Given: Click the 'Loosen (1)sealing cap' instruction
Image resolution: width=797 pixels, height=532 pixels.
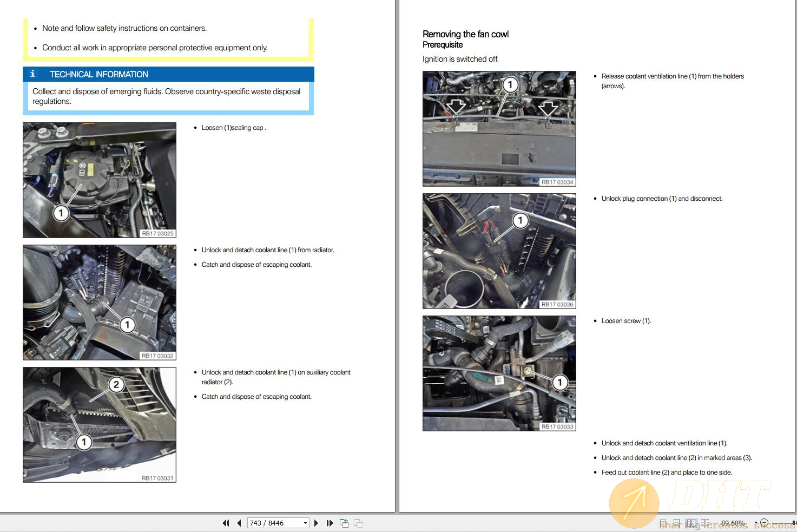Looking at the screenshot, I should coord(234,128).
